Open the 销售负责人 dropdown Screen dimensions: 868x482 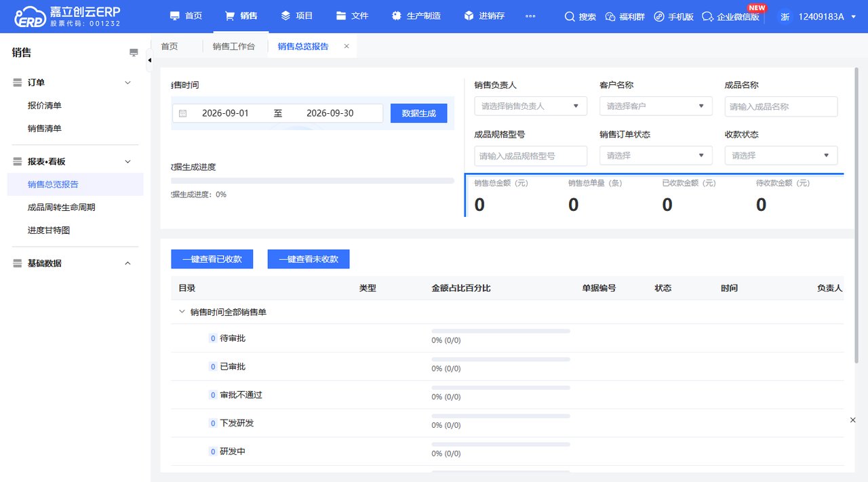click(531, 106)
